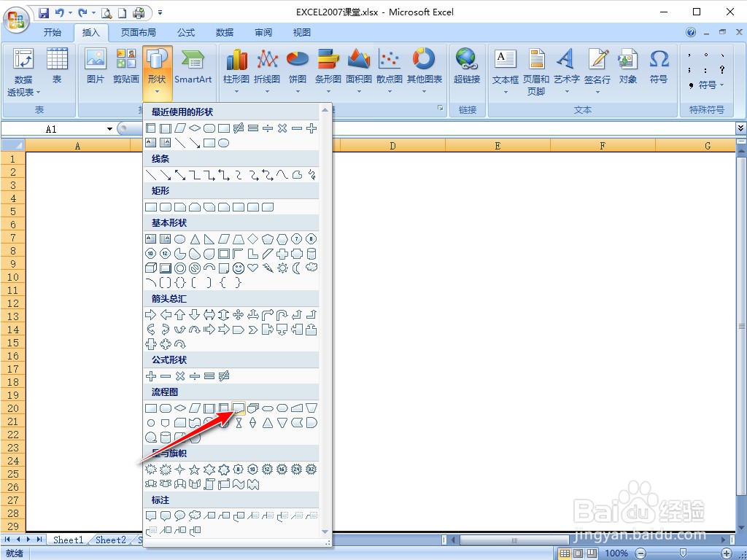Expand the 散点图 scatter chart dropdown
This screenshot has width=747, height=560.
point(390,90)
